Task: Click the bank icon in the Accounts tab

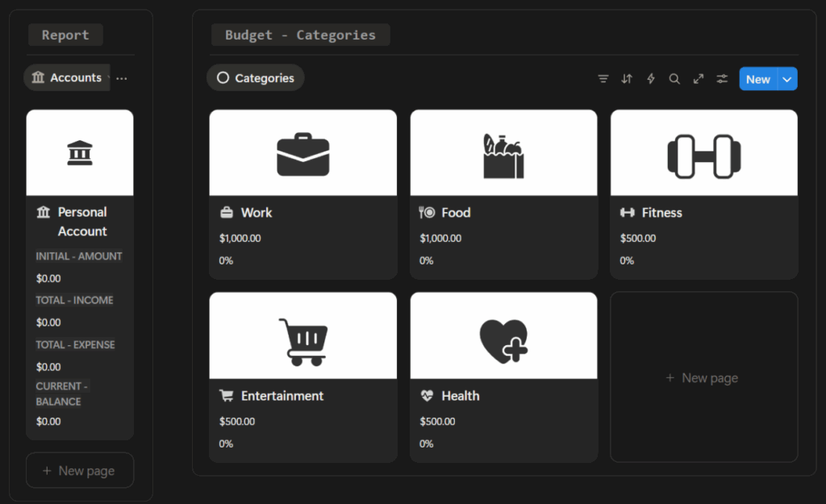Action: (x=38, y=77)
